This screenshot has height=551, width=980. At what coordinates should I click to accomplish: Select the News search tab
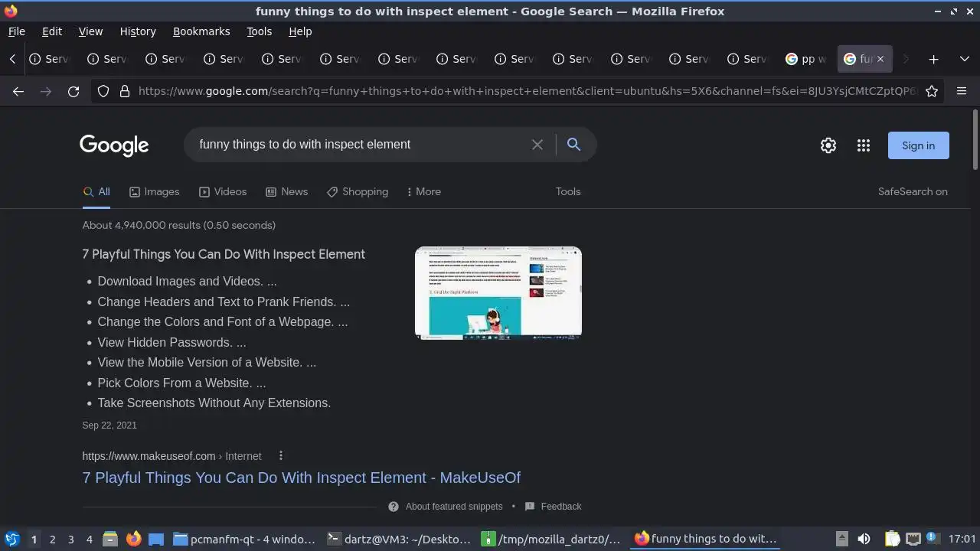pos(286,192)
